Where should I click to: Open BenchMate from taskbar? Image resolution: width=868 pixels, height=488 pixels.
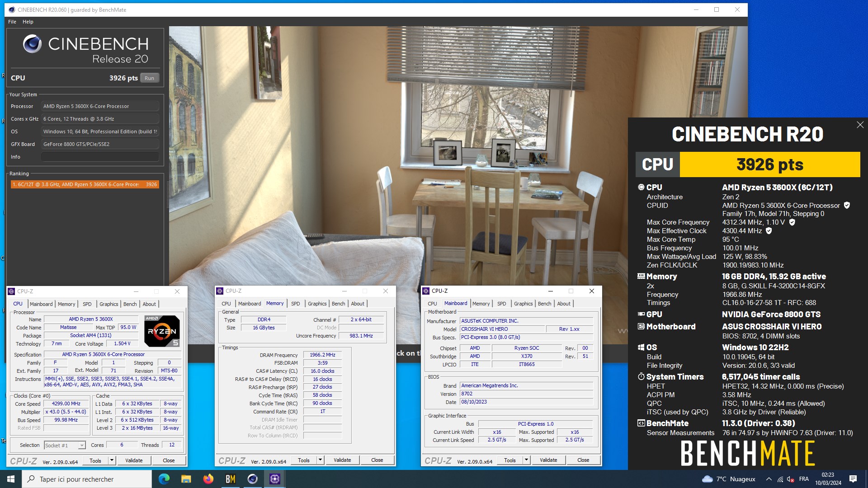pos(230,479)
